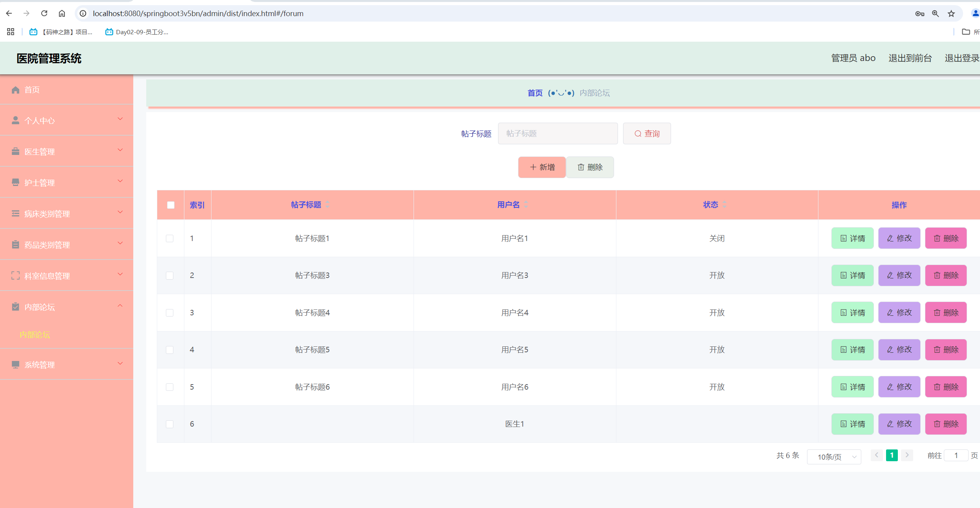Open the 内部论坛 submenu item in yellow
Image resolution: width=980 pixels, height=508 pixels.
(x=35, y=335)
